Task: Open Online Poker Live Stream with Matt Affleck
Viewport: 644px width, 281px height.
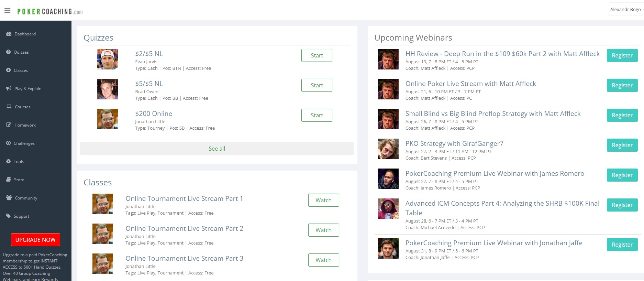Action: click(470, 84)
